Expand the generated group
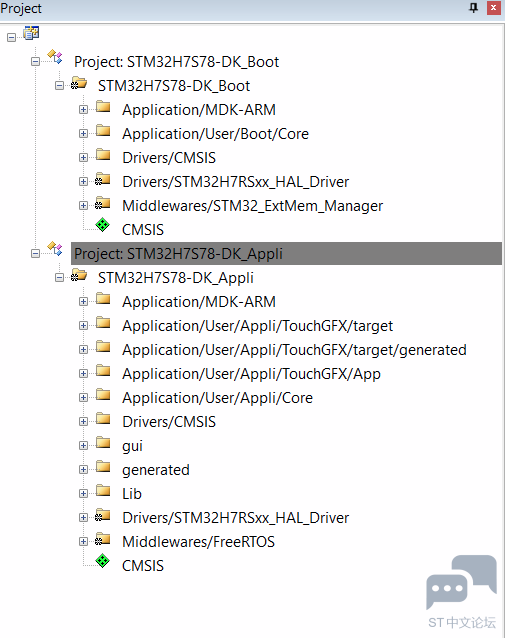The height and width of the screenshot is (638, 505). 83,470
